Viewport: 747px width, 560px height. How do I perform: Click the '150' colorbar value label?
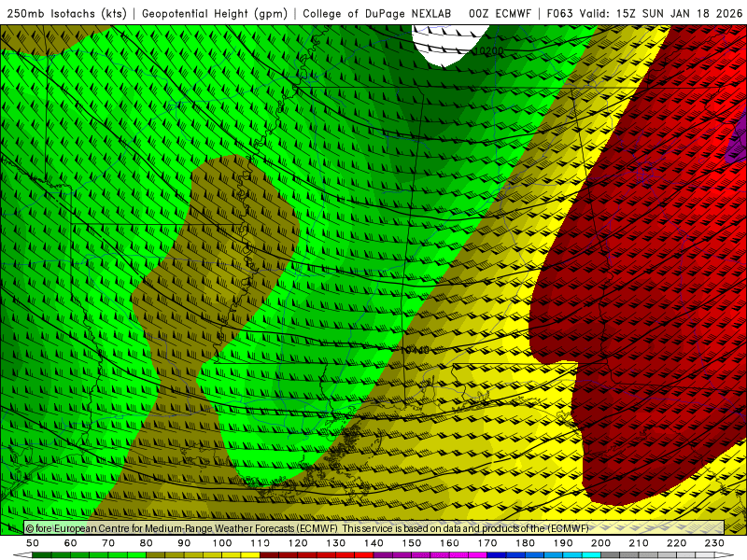coord(412,543)
